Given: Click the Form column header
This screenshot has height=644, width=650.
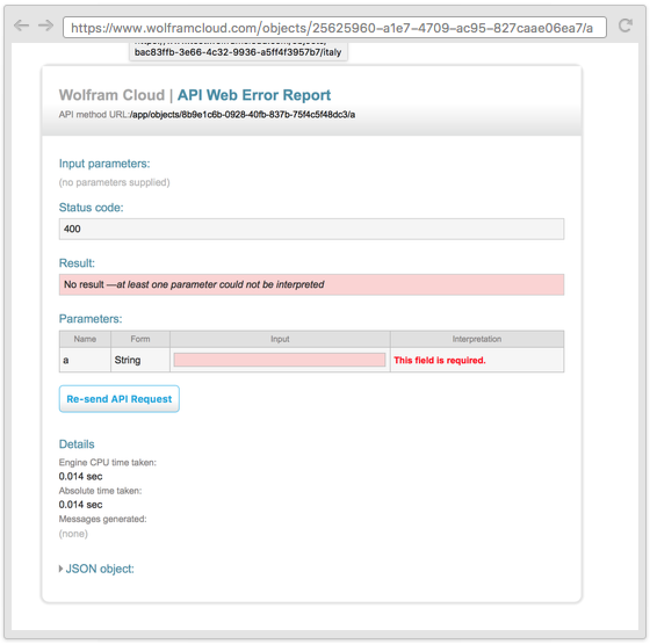Looking at the screenshot, I should (x=140, y=339).
